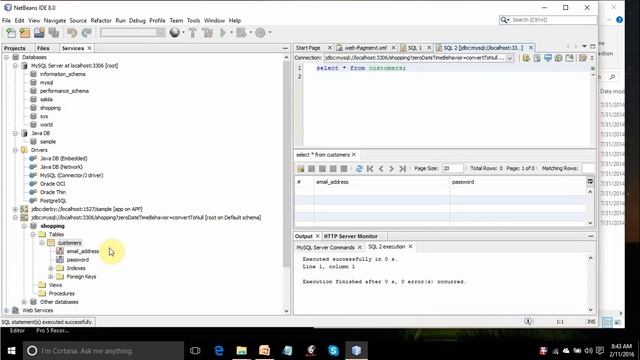Viewport: 640px width, 360px height.
Task: Click the Search (Ctrl+I) box
Action: [x=548, y=20]
